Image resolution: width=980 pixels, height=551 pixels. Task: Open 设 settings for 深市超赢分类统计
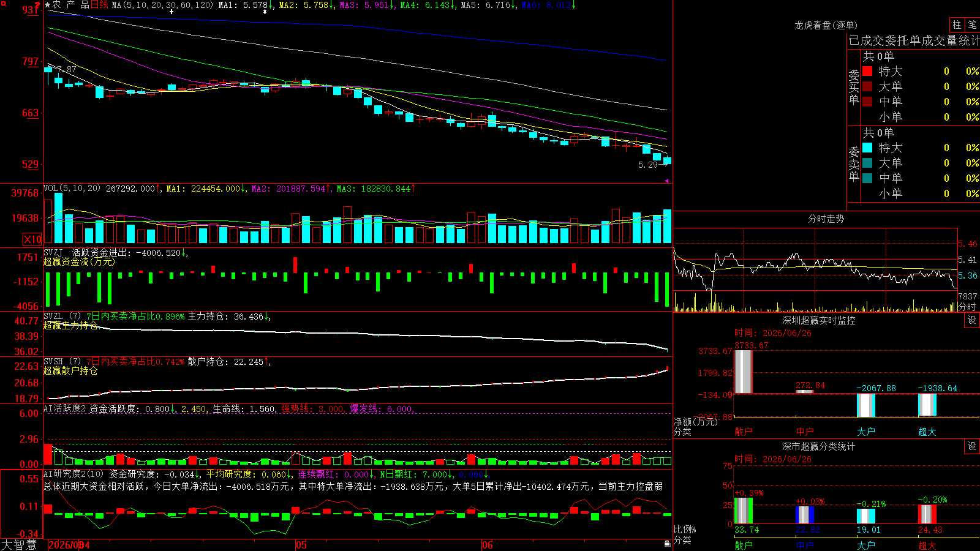(972, 446)
